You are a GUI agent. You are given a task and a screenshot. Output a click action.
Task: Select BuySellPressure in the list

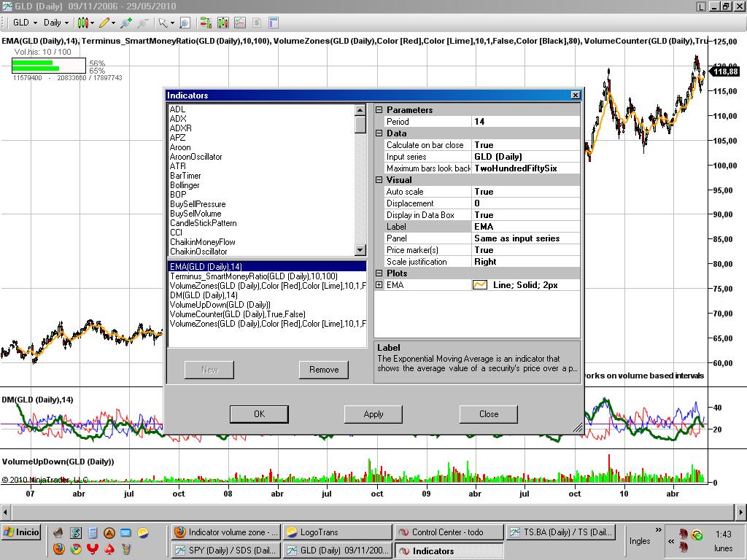click(x=198, y=204)
